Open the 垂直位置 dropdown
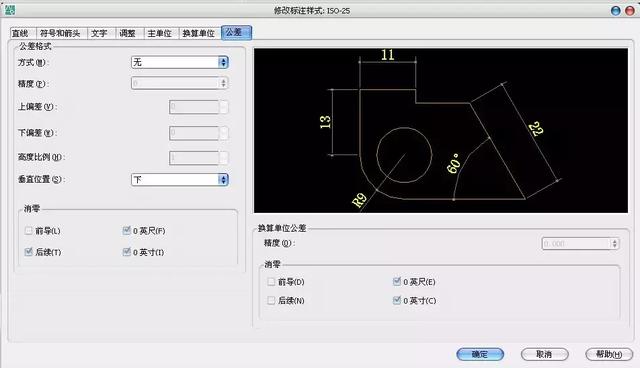The width and height of the screenshot is (640, 368). point(180,180)
